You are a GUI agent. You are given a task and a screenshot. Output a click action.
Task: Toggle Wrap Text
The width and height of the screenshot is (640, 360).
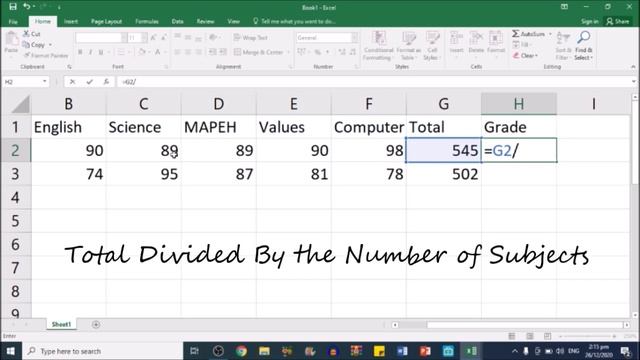coord(251,38)
